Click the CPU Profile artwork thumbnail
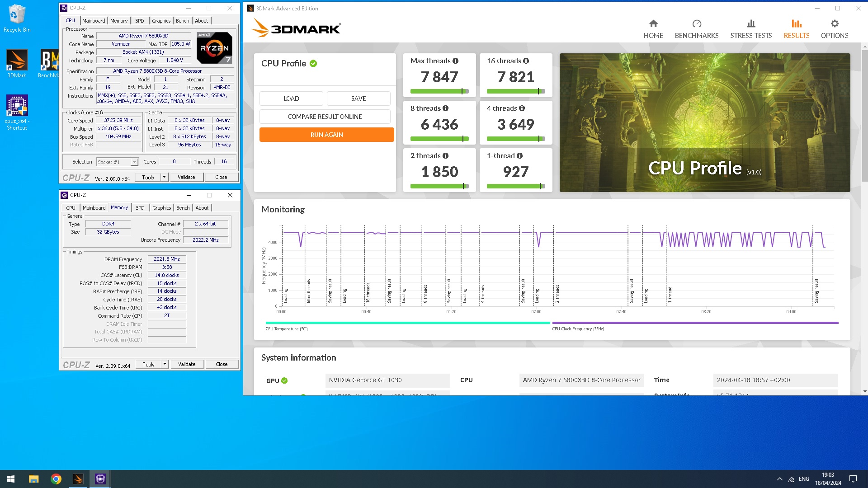 coord(705,122)
